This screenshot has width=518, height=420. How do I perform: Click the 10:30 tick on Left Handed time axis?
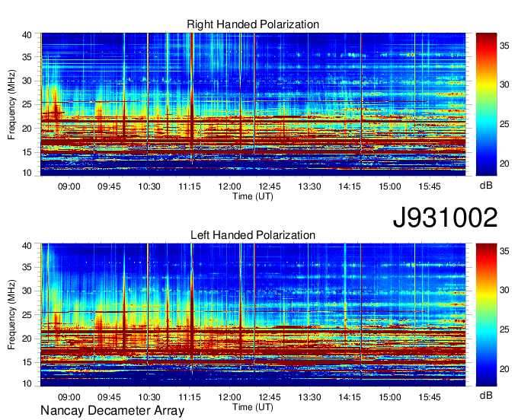(149, 397)
